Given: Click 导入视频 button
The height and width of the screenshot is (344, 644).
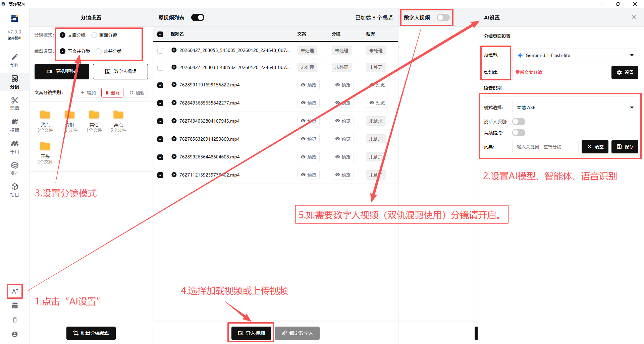Looking at the screenshot, I should click(251, 333).
